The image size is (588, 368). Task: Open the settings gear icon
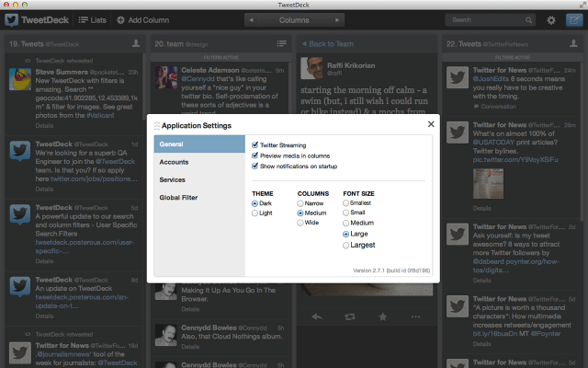click(551, 20)
